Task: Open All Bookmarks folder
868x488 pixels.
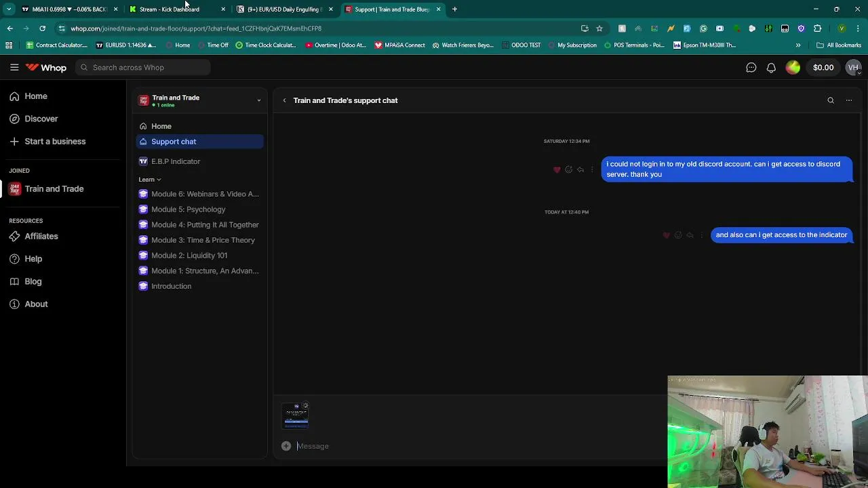Action: (839, 45)
